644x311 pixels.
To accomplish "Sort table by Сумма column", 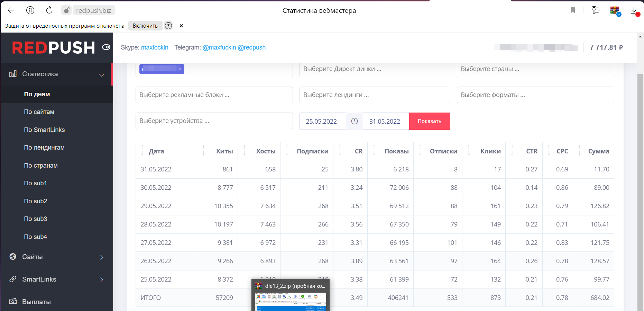I will pyautogui.click(x=598, y=151).
